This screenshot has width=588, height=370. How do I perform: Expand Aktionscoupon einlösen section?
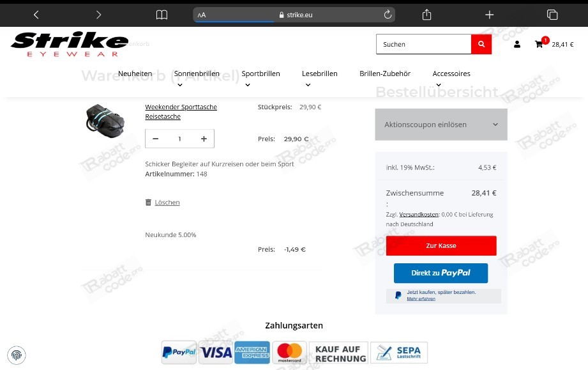[441, 125]
